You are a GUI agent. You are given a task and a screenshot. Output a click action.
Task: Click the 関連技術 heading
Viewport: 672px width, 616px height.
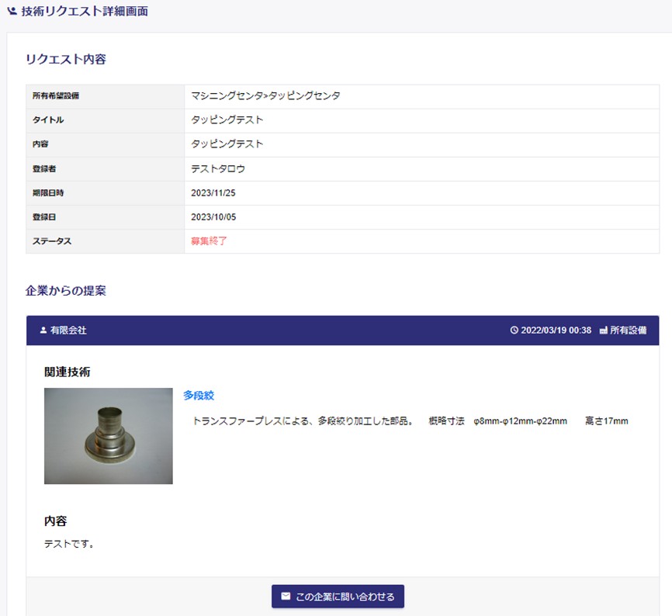coord(68,372)
